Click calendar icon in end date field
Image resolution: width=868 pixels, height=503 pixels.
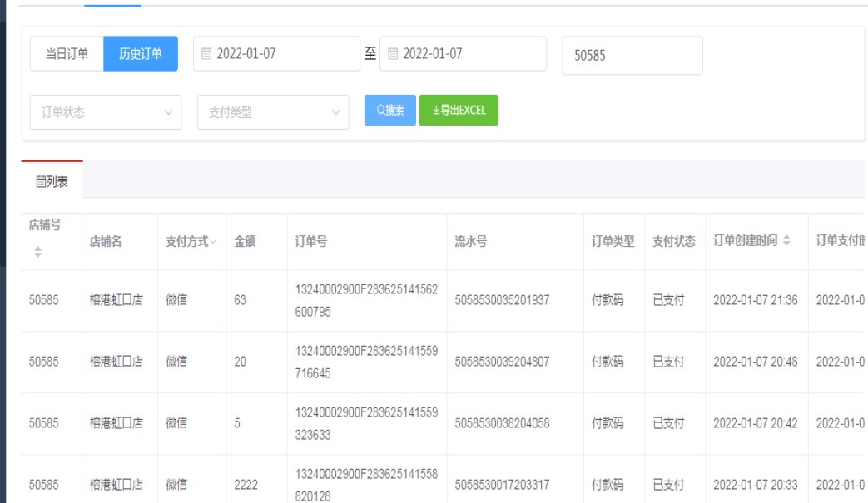[394, 54]
